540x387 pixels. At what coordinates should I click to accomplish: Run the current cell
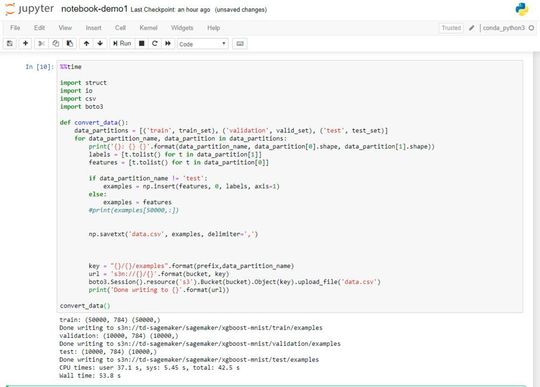[122, 43]
